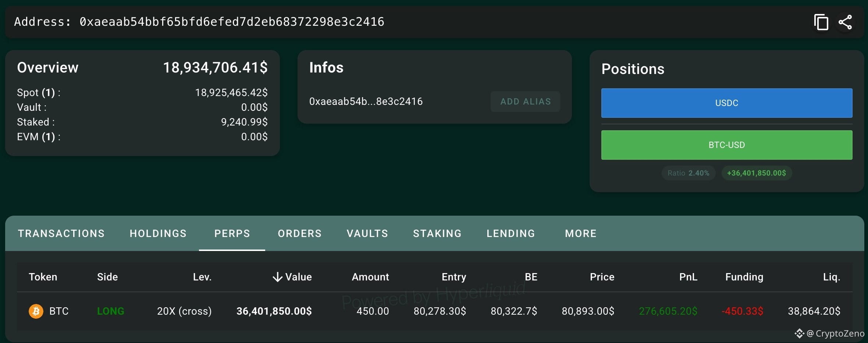Click the ADD ALIAS button
The image size is (868, 343).
coord(526,102)
